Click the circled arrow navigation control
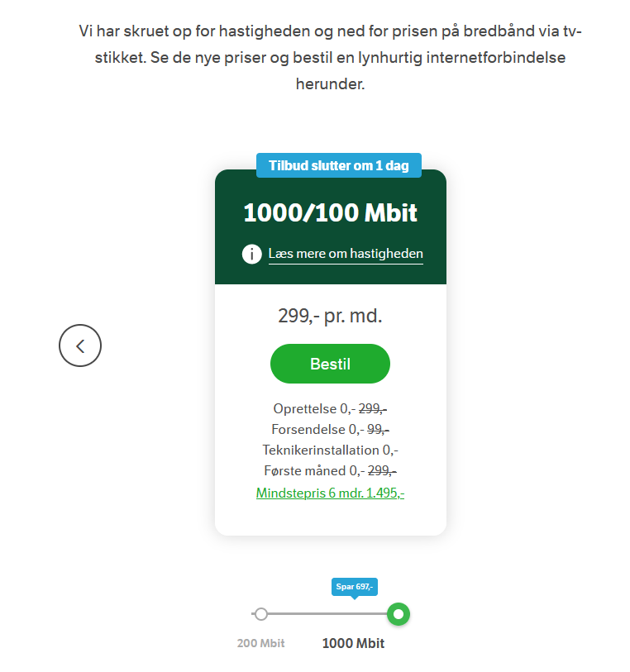This screenshot has width=630, height=672. (x=79, y=346)
